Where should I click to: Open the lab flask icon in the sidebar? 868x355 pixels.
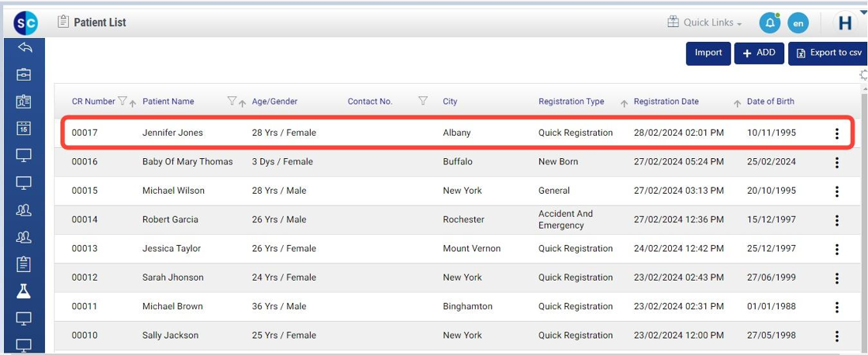(24, 291)
